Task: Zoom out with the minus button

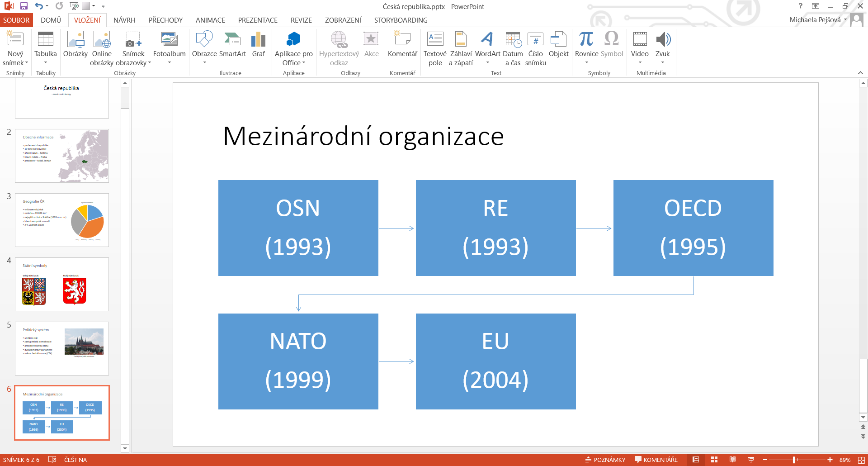Action: (765, 460)
